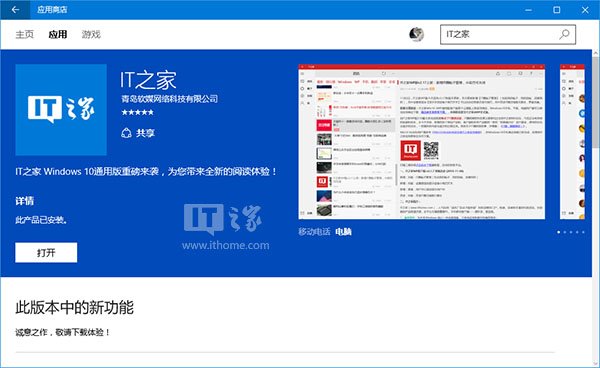This screenshot has height=368, width=600.
Task: Switch to the 应用 tab
Action: tap(58, 34)
